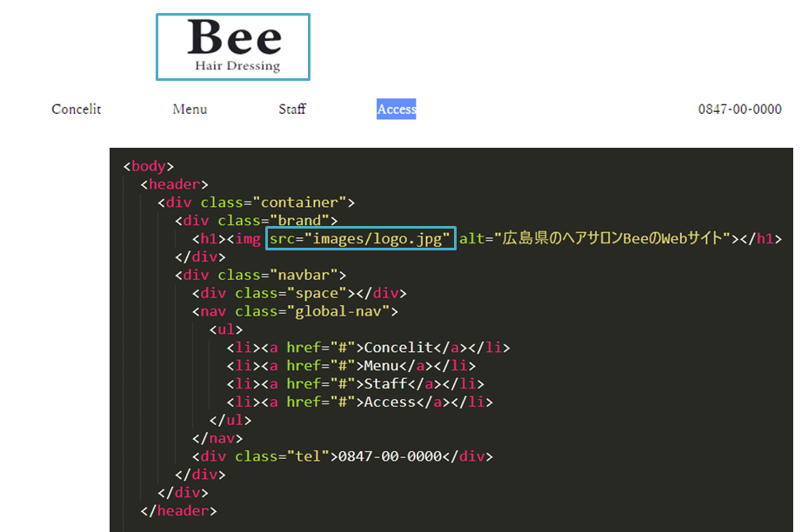Click the alt attribute with Japanese text

[x=595, y=238]
